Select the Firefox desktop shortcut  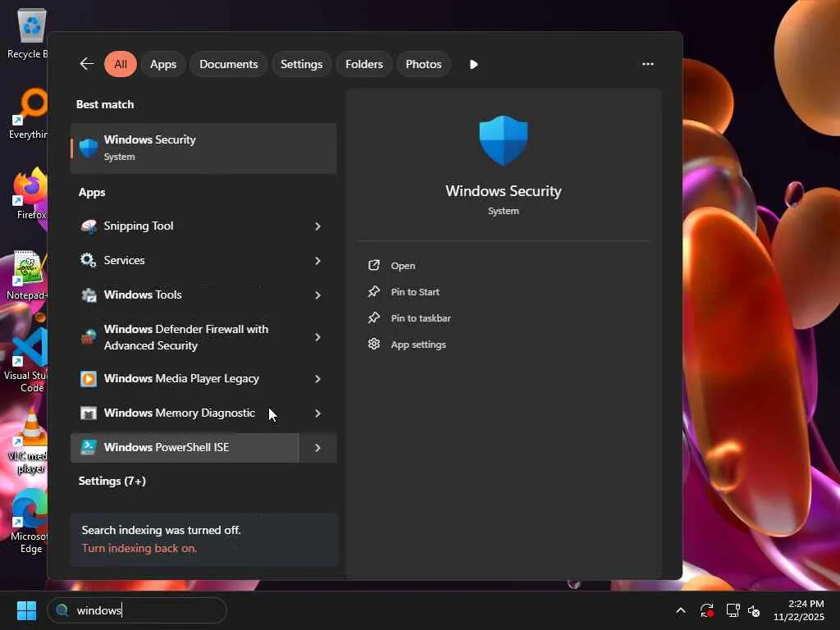tap(30, 194)
